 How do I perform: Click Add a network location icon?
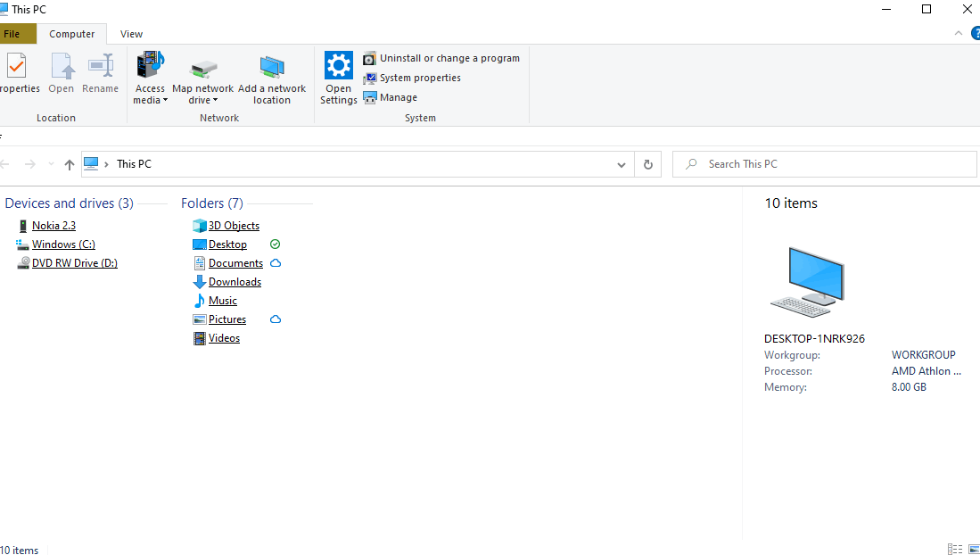pyautogui.click(x=272, y=67)
